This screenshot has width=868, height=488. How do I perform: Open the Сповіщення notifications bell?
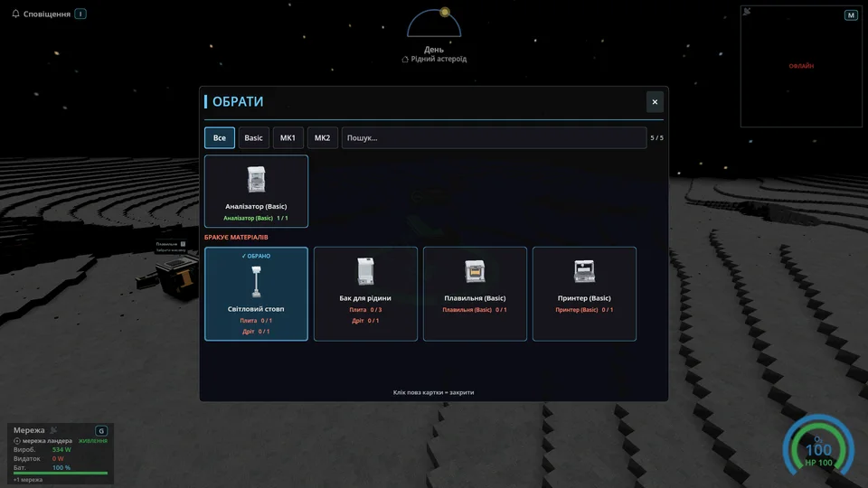15,14
